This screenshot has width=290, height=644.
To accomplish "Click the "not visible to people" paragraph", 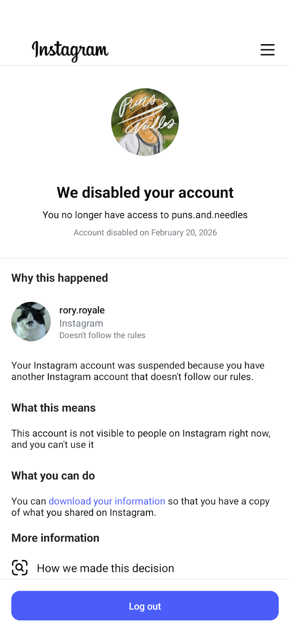I will click(141, 439).
